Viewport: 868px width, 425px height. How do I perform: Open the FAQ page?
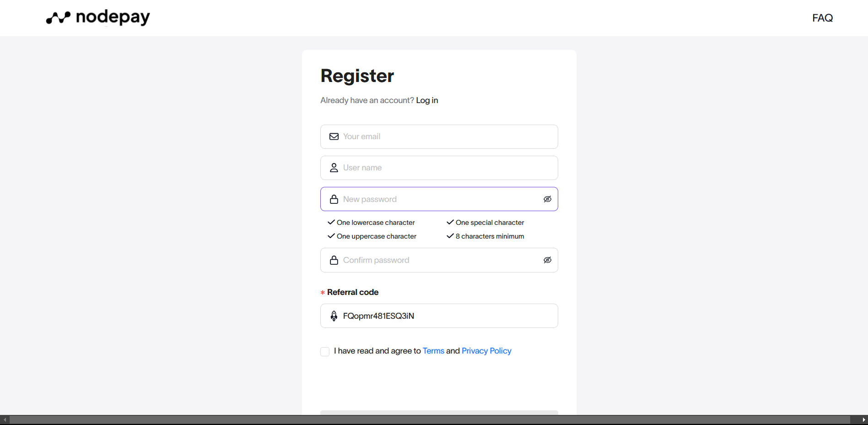(822, 18)
